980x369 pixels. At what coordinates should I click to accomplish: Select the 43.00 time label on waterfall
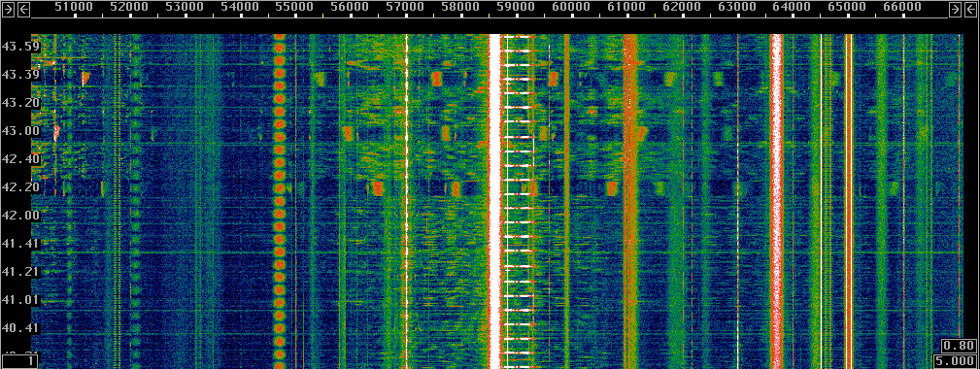point(20,131)
